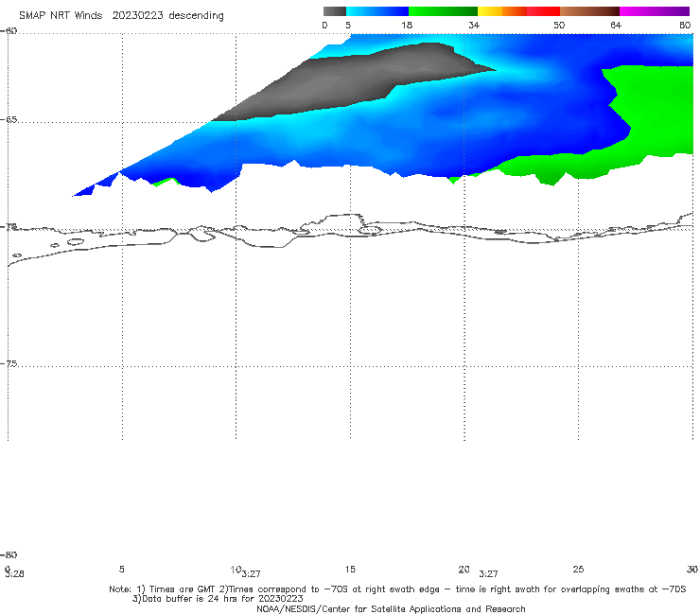Click the longitude axis label '30'

692,569
